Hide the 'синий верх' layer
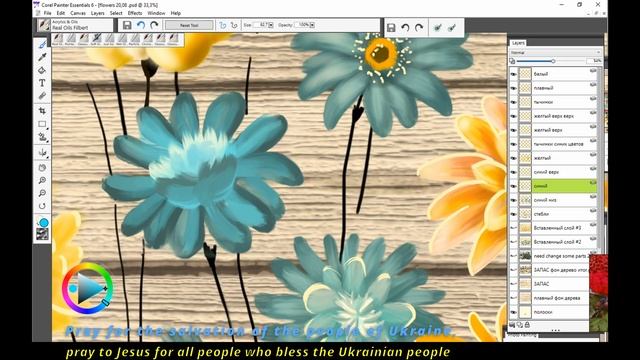Viewport: 640px width, 360px height. pos(513,172)
